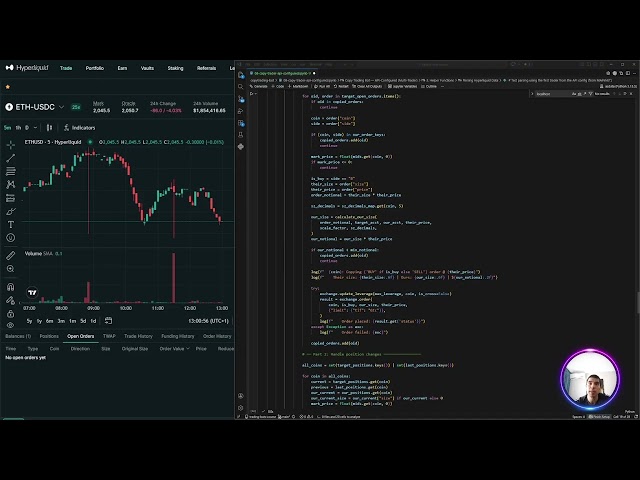Viewport: 640px width, 480px height.
Task: Toggle stay in drawing mode
Action: [11, 300]
